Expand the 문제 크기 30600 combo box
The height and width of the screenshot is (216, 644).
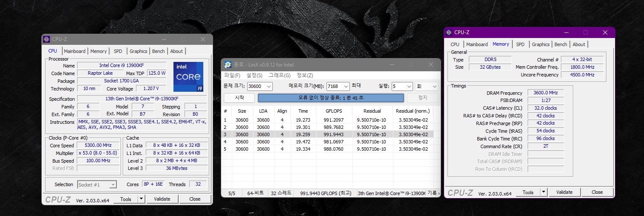269,87
